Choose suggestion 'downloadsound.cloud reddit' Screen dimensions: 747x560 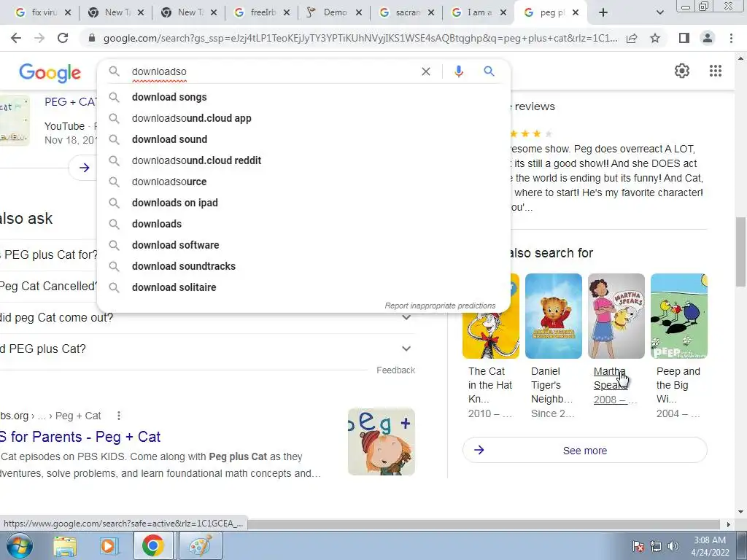[303, 160]
